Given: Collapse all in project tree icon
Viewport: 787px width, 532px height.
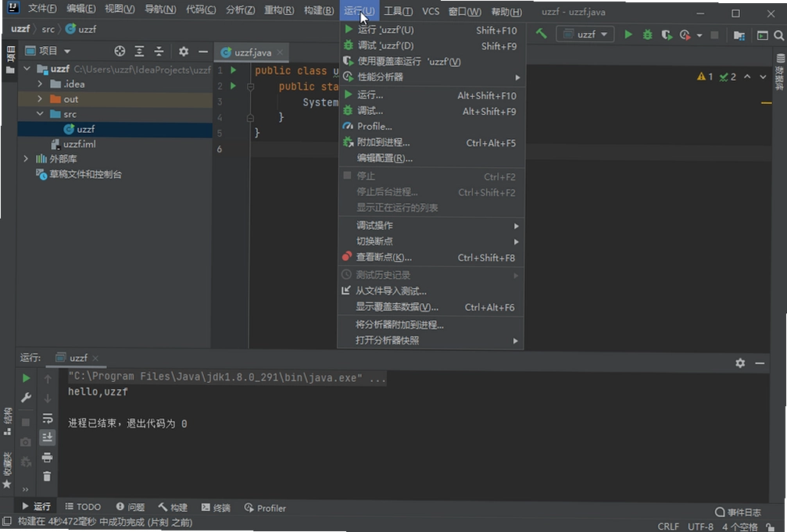Looking at the screenshot, I should click(x=159, y=51).
